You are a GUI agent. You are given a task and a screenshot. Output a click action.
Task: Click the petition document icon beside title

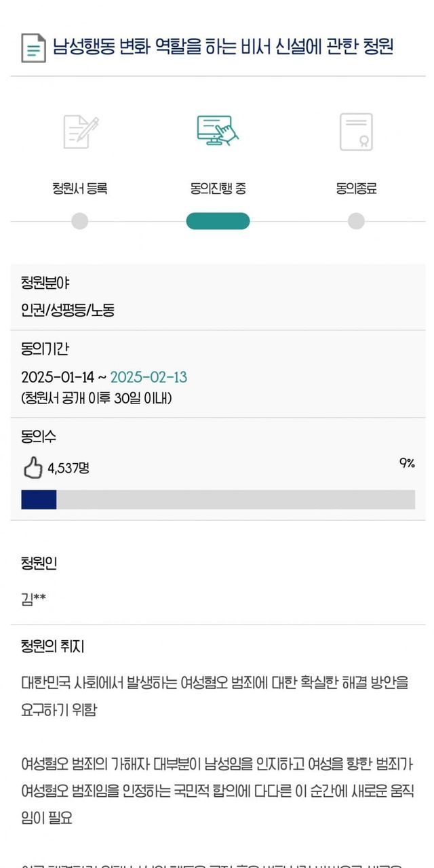[x=33, y=48]
